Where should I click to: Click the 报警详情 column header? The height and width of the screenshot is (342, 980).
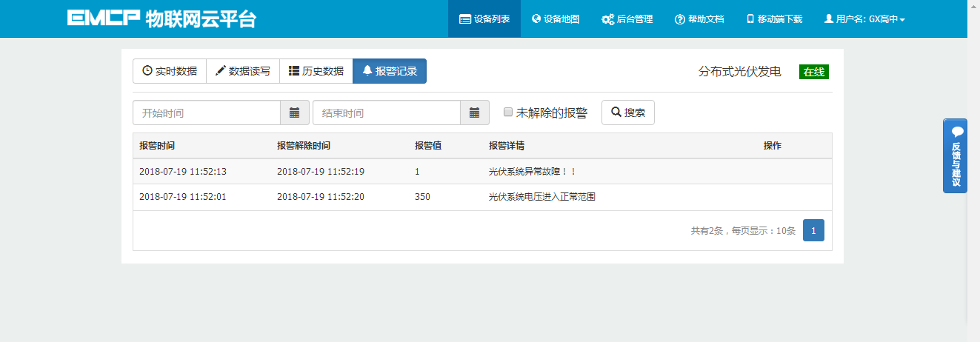pos(507,146)
